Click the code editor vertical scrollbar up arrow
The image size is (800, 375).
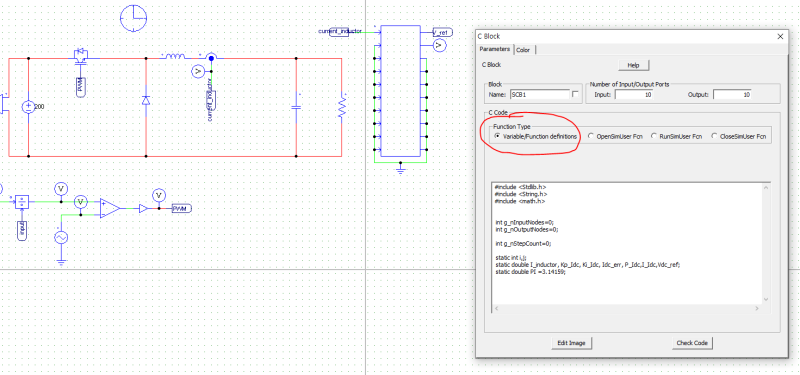[x=765, y=187]
